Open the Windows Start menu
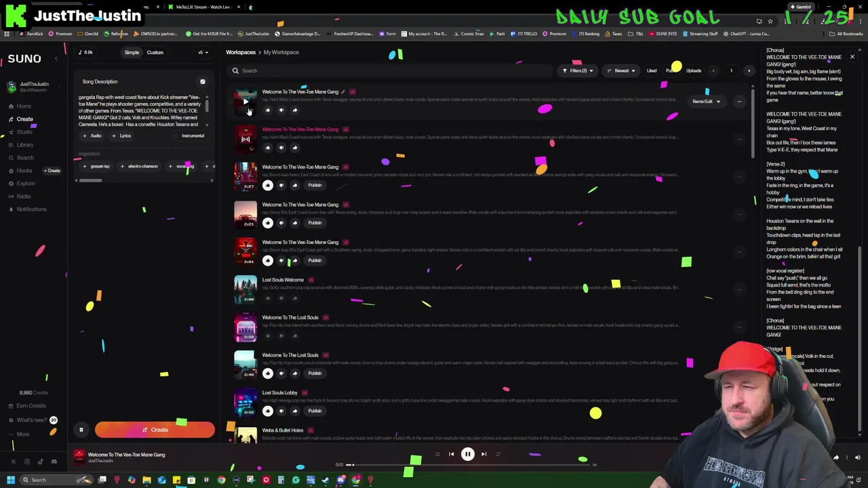This screenshot has height=488, width=868. [11, 480]
